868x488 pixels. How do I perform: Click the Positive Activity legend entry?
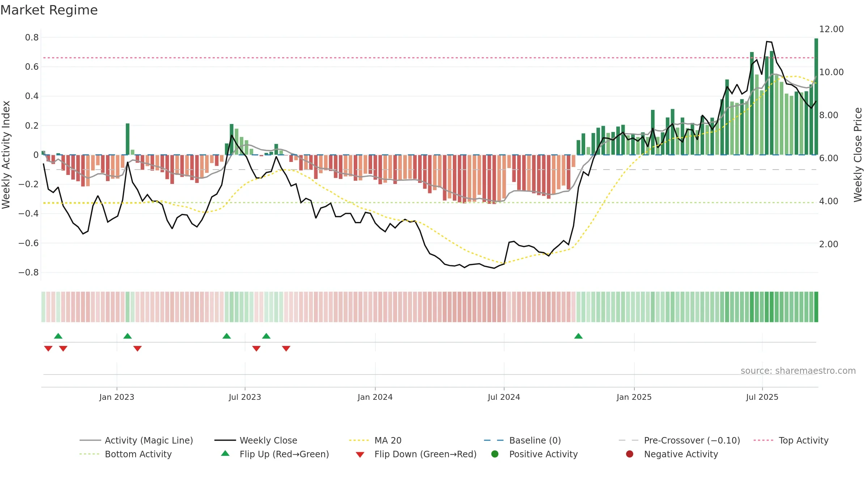(x=534, y=454)
